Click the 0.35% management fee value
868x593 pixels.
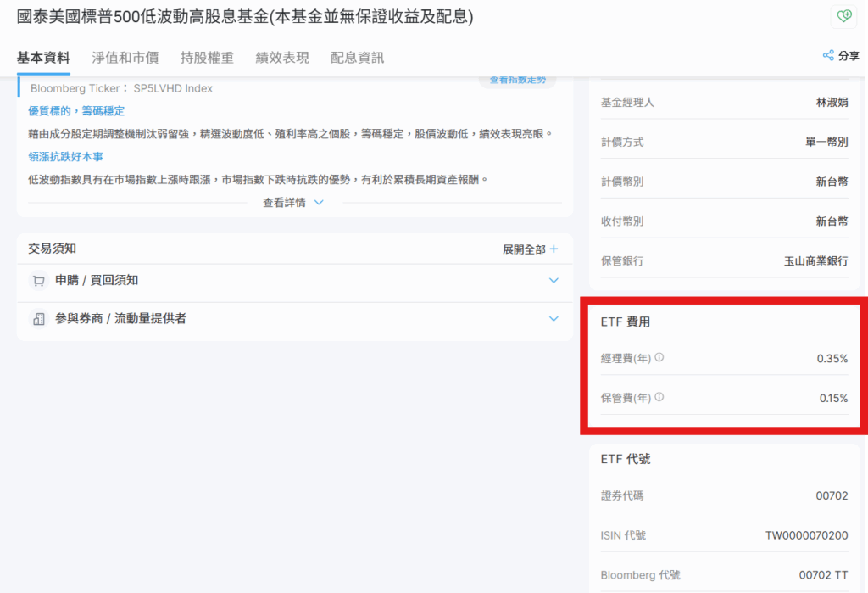(x=832, y=359)
